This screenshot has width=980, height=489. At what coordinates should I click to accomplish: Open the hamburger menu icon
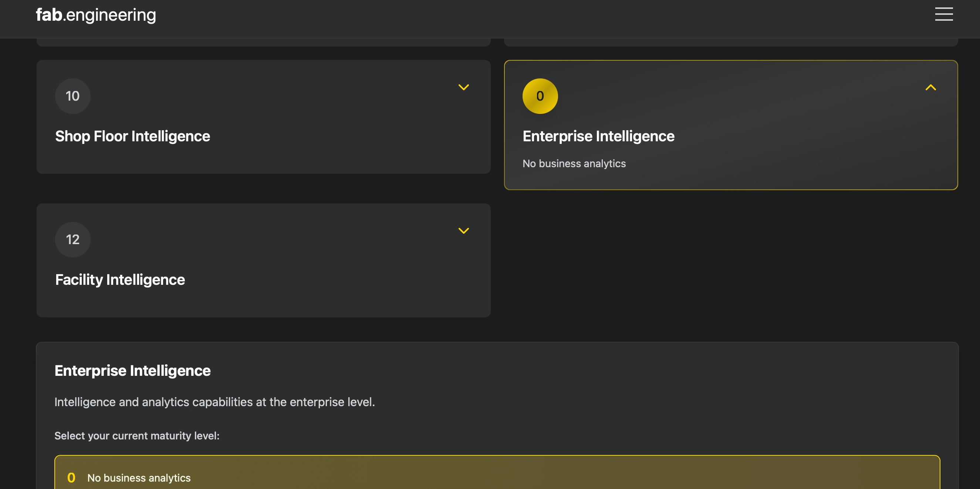[943, 14]
